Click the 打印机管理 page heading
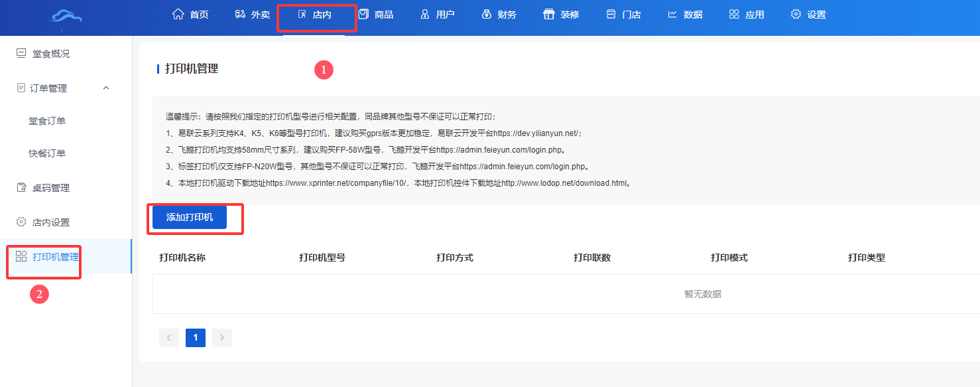This screenshot has height=387, width=980. (x=192, y=68)
